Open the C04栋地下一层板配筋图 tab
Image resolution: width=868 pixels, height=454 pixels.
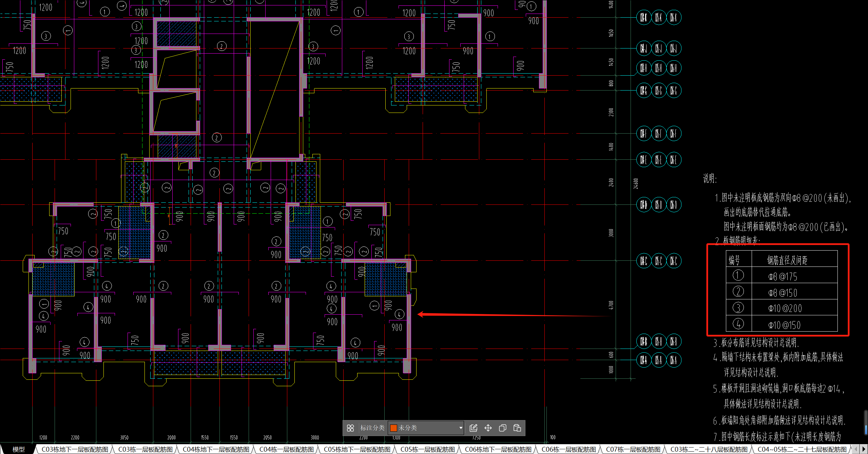(216, 449)
